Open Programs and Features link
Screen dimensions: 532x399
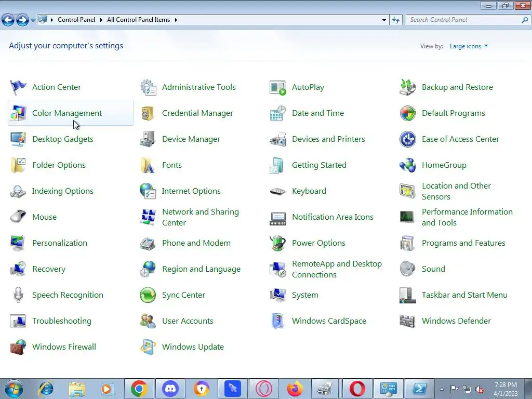point(463,243)
